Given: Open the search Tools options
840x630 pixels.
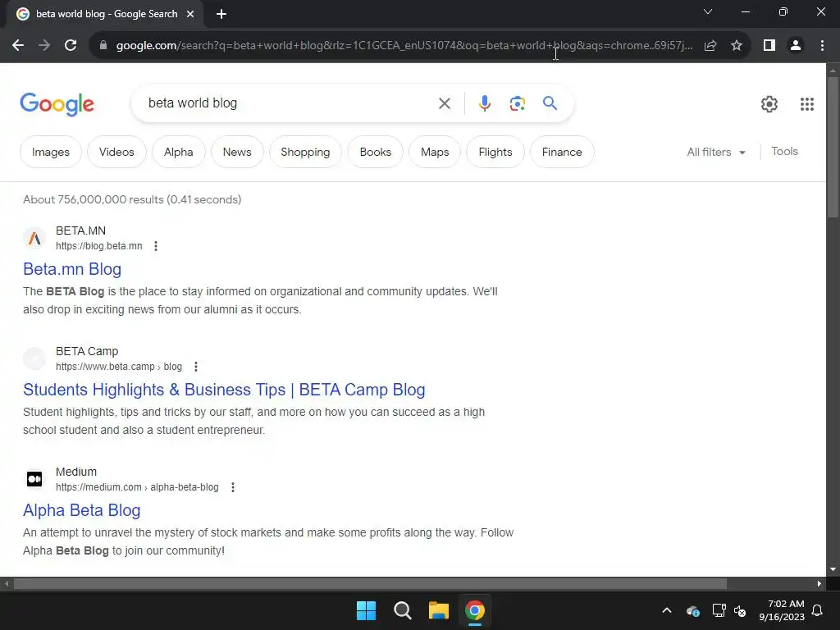Looking at the screenshot, I should pyautogui.click(x=784, y=151).
